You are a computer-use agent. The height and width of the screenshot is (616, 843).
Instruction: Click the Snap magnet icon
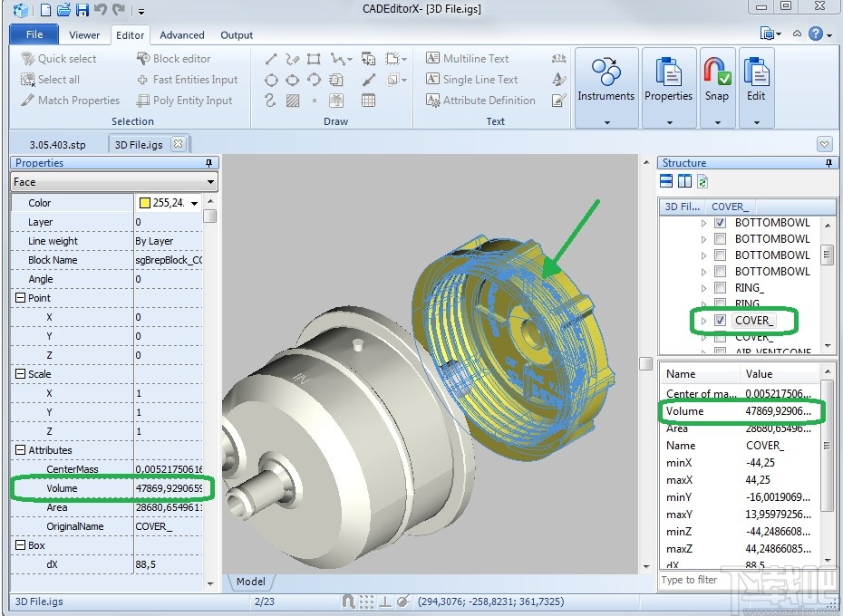pos(716,72)
